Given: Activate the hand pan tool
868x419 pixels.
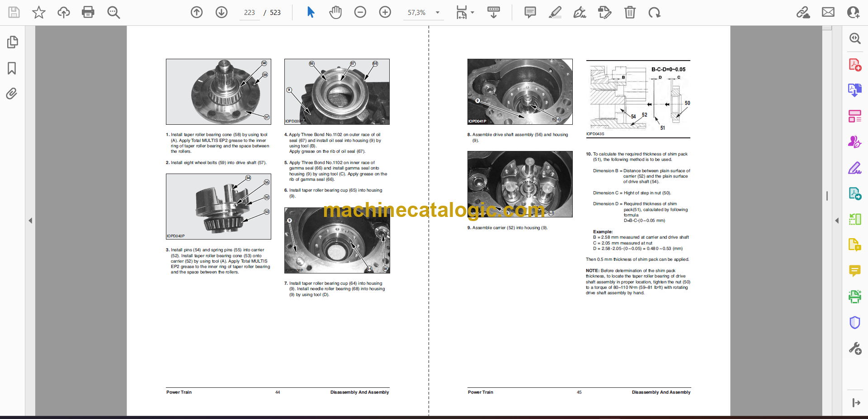Looking at the screenshot, I should click(335, 12).
